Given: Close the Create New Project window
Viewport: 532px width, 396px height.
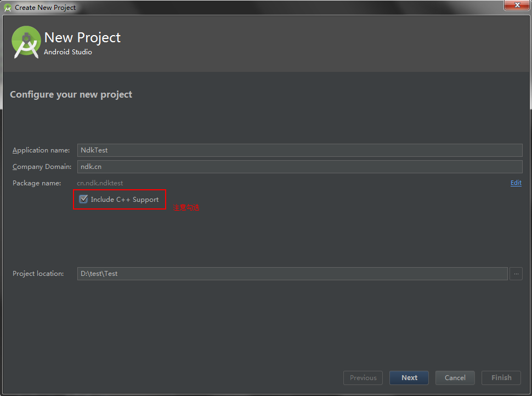Looking at the screenshot, I should pyautogui.click(x=517, y=5).
